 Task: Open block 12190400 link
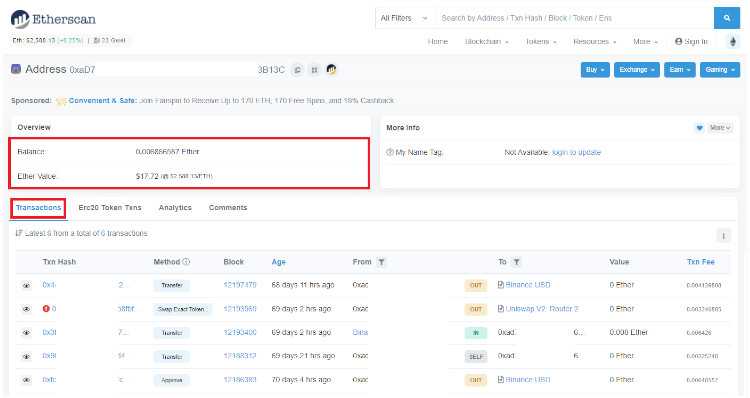coord(240,332)
